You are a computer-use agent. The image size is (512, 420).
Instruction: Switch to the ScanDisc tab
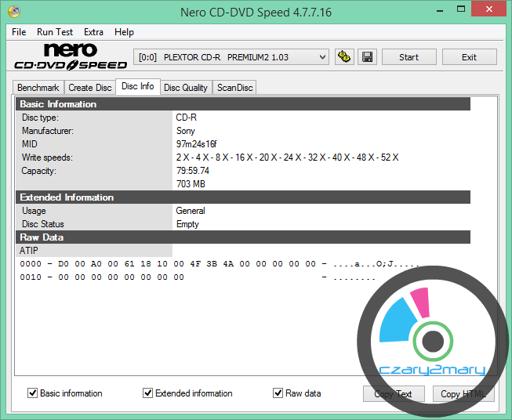pos(234,88)
